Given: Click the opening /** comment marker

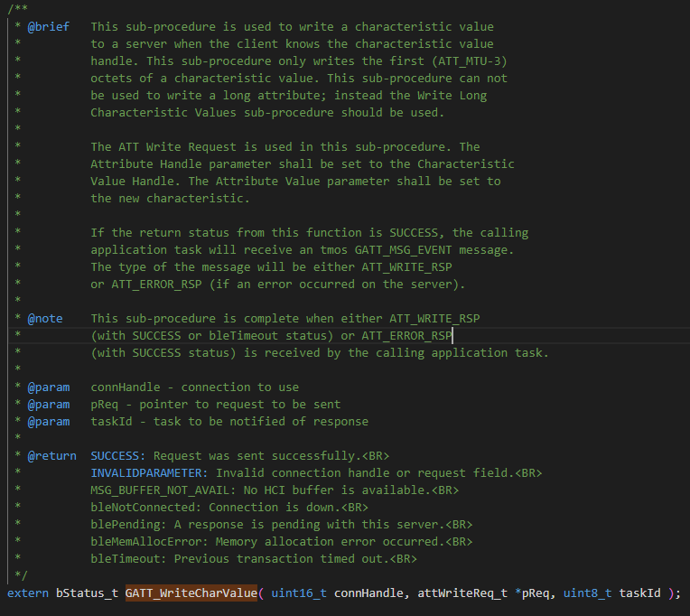Looking at the screenshot, I should click(x=17, y=10).
